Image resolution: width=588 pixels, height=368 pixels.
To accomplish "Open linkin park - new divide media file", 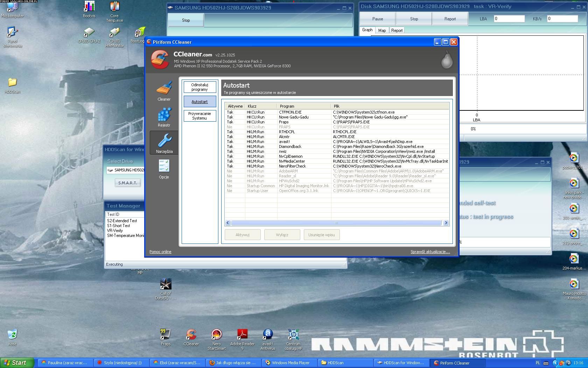I will (x=574, y=189).
